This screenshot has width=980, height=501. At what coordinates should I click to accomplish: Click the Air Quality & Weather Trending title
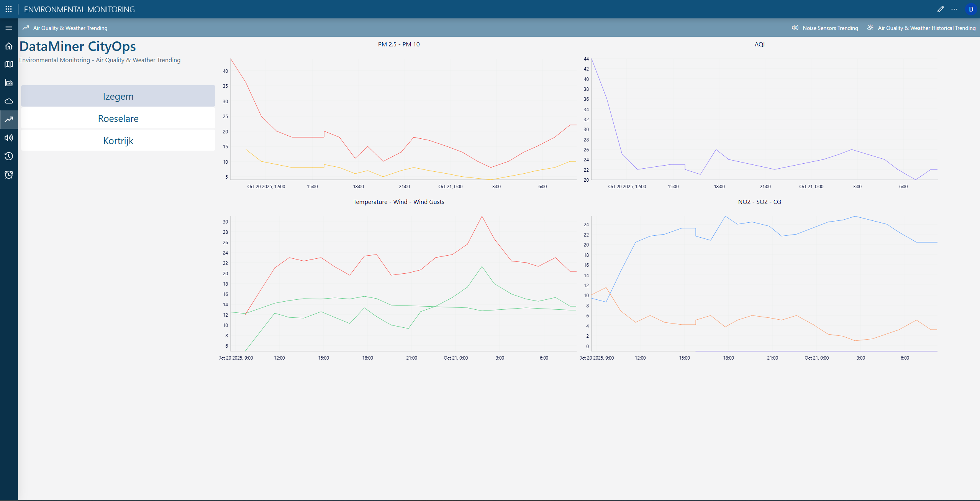[70, 28]
